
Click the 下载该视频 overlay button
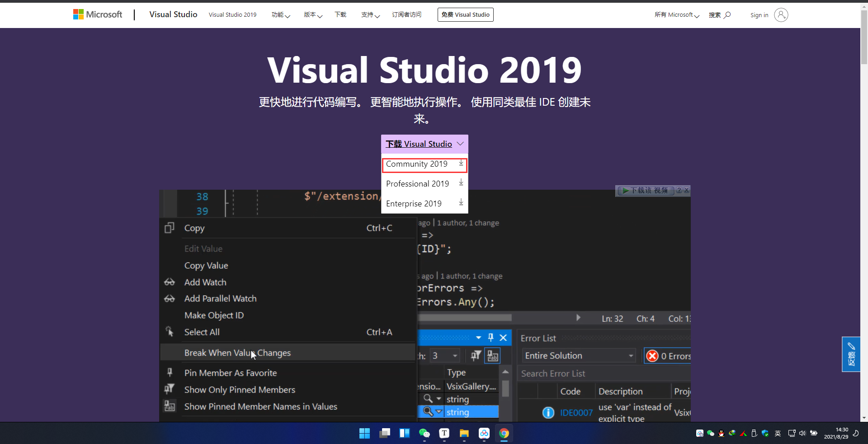coord(646,191)
